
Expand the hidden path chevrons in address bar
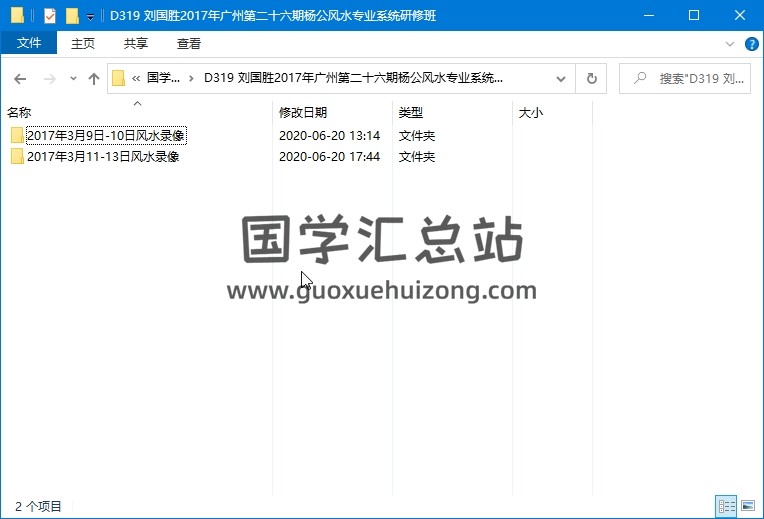pos(136,78)
